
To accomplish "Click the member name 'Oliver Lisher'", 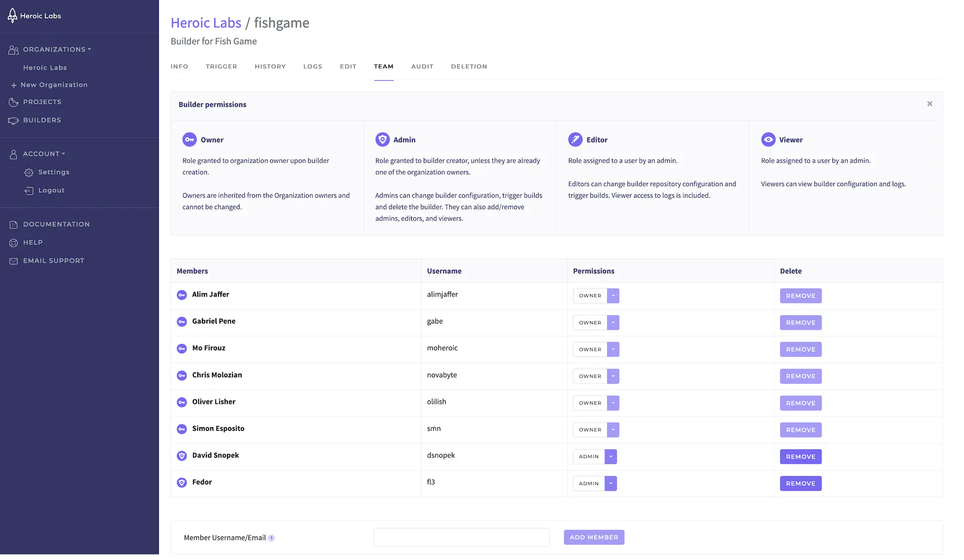I will (x=214, y=402).
